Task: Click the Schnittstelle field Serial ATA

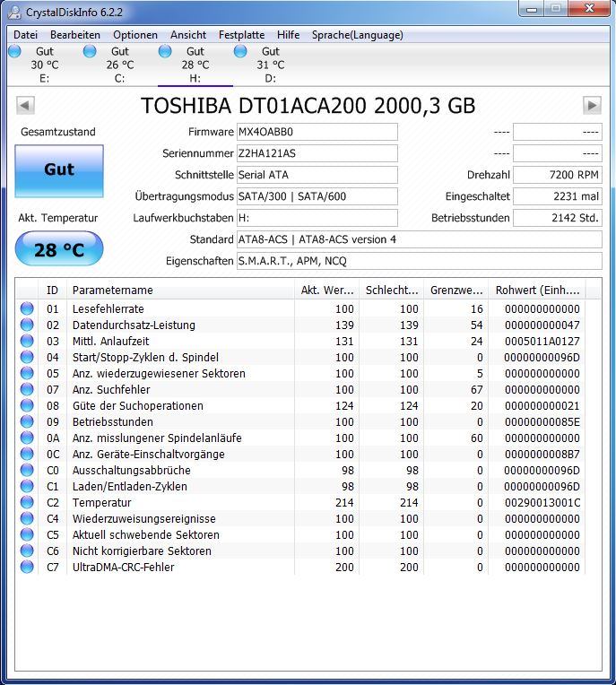Action: coord(317,175)
